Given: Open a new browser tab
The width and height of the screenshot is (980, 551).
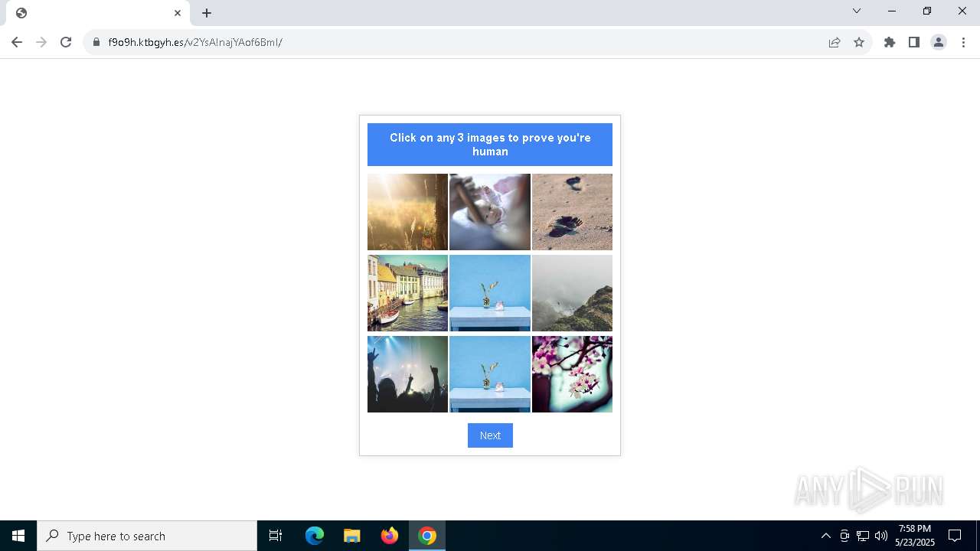Looking at the screenshot, I should tap(207, 13).
